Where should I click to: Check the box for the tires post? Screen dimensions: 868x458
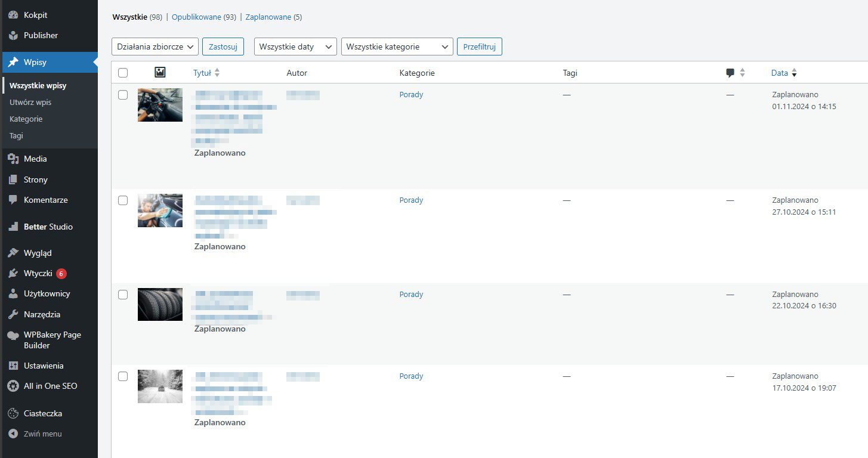pos(123,295)
